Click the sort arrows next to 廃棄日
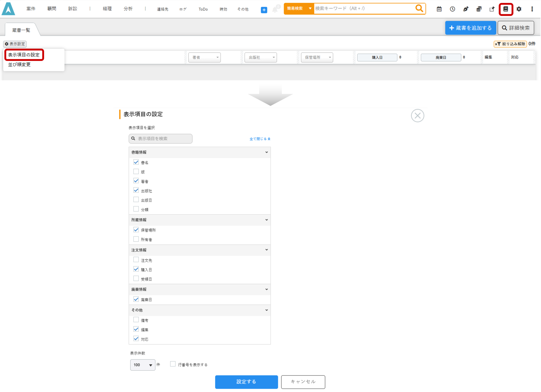The image size is (541, 392). point(464,57)
